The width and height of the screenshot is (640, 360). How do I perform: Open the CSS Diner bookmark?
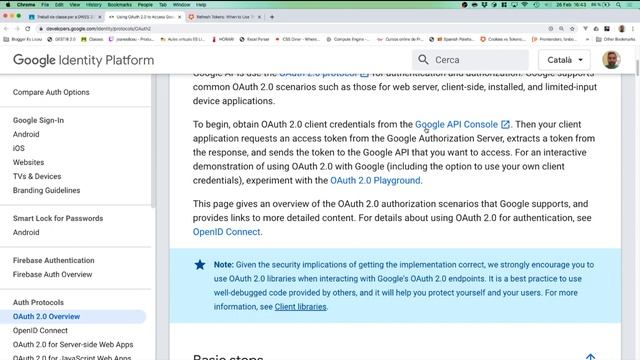click(x=298, y=39)
